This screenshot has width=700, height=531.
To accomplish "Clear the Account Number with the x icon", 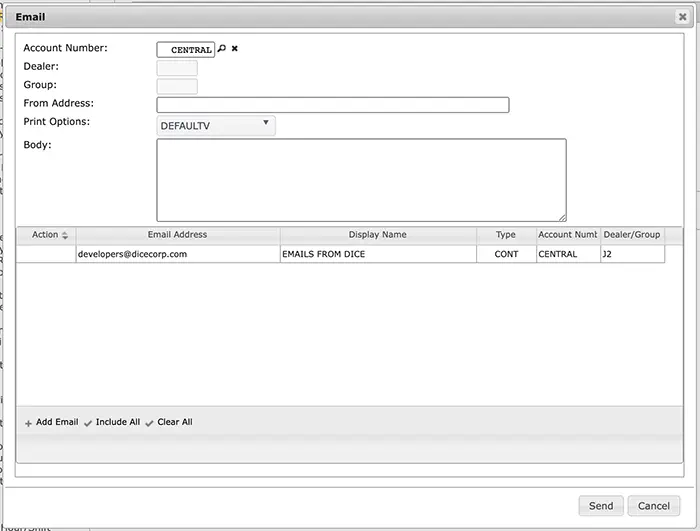I will coord(234,49).
